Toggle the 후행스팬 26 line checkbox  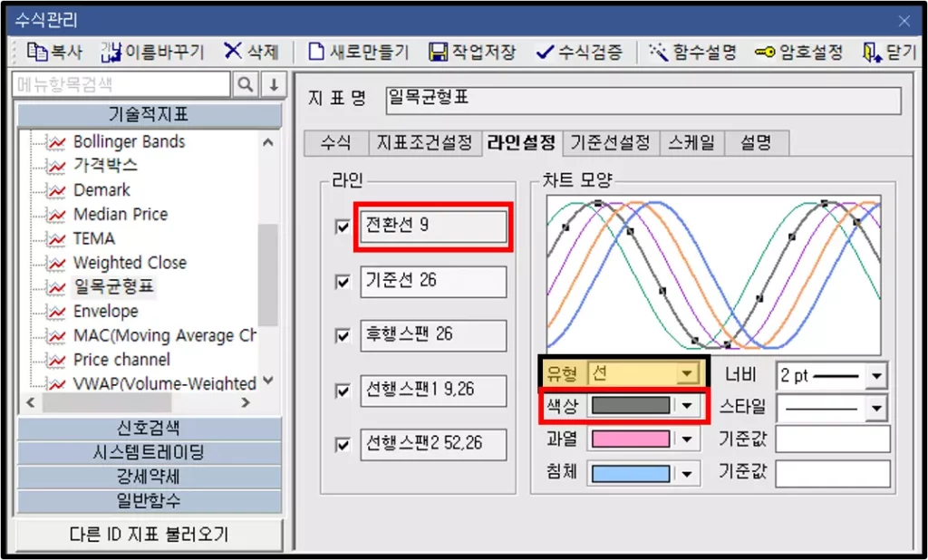pos(342,336)
